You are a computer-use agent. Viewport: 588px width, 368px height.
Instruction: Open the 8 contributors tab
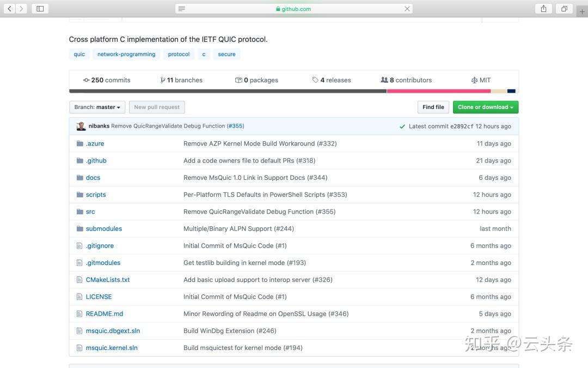pos(406,80)
